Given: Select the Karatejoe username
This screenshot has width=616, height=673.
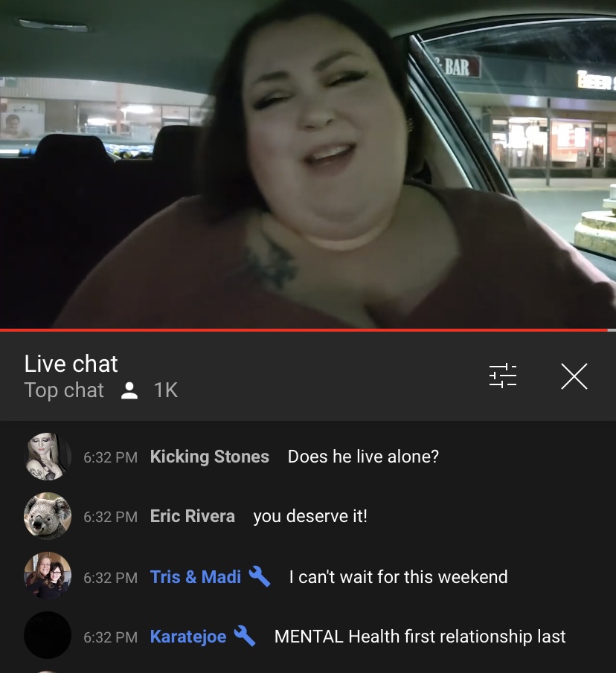Looking at the screenshot, I should tap(188, 637).
